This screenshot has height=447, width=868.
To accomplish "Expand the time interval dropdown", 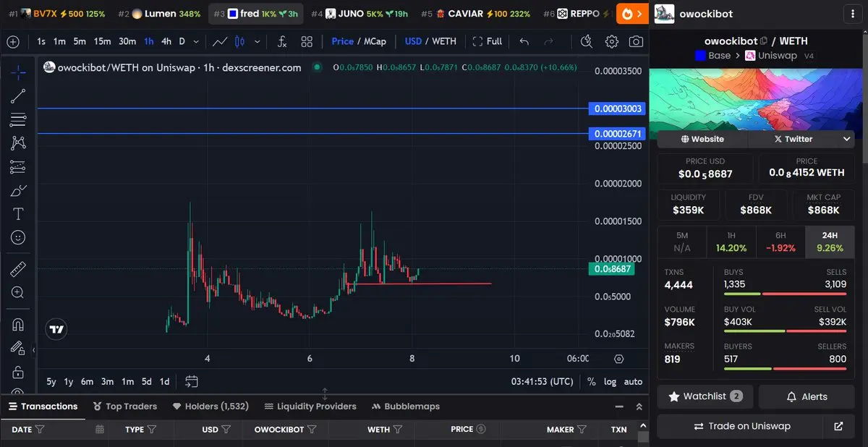I will coord(197,41).
